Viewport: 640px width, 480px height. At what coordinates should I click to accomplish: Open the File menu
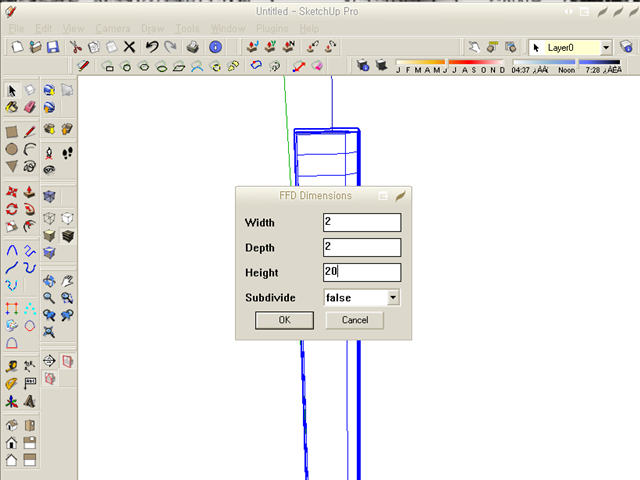click(x=16, y=29)
